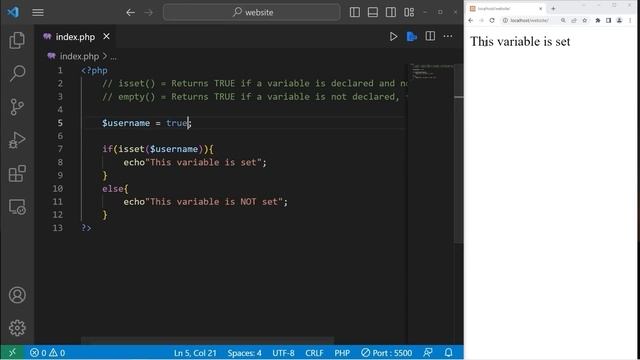The width and height of the screenshot is (640, 360).
Task: Toggle the secondary side bar layout
Action: (391, 12)
